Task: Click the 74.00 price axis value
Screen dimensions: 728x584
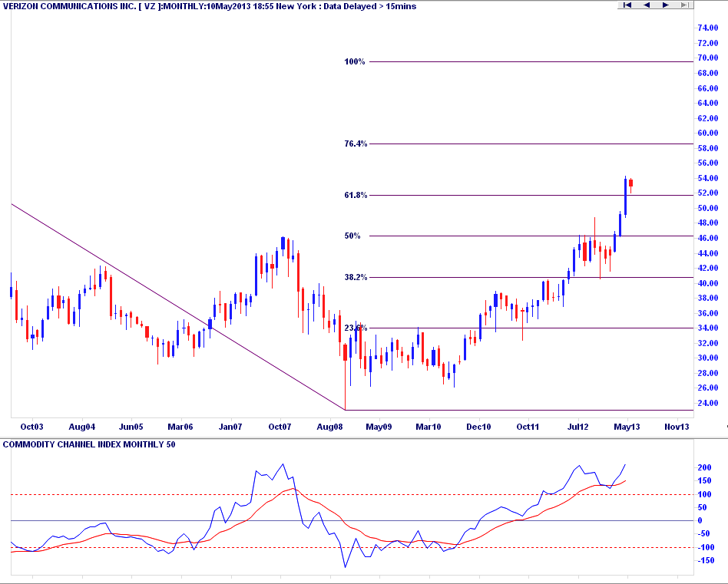Action: 708,28
